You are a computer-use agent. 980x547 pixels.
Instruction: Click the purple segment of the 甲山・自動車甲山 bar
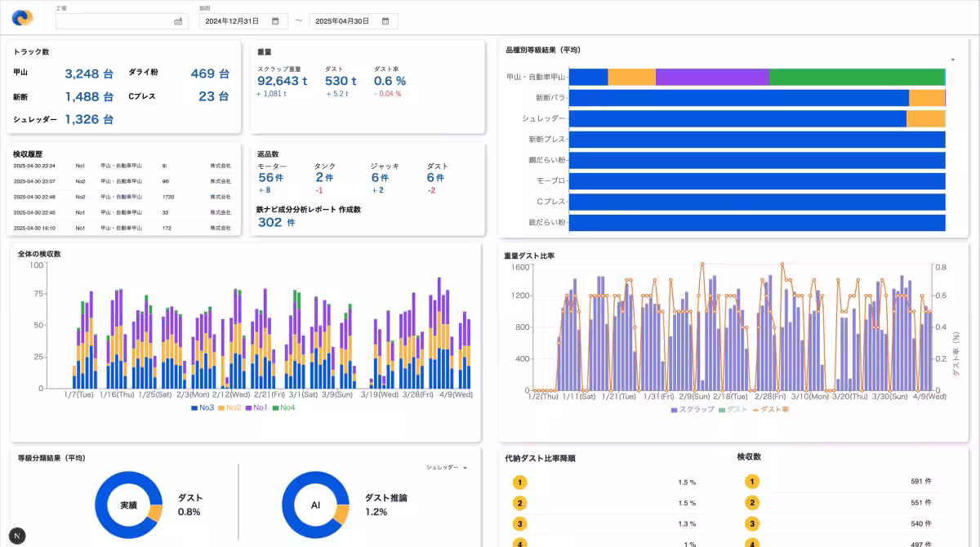click(x=711, y=78)
